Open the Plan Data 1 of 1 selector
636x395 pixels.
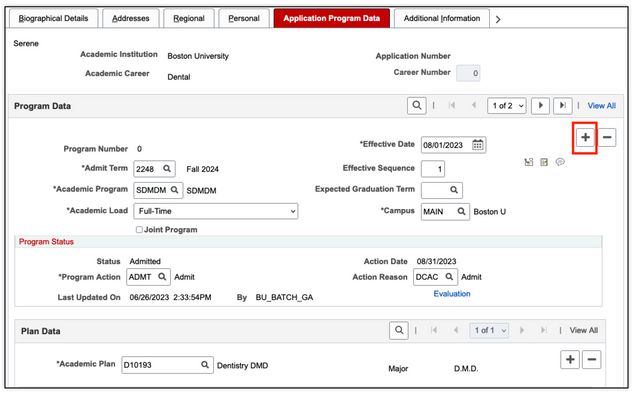tap(489, 331)
